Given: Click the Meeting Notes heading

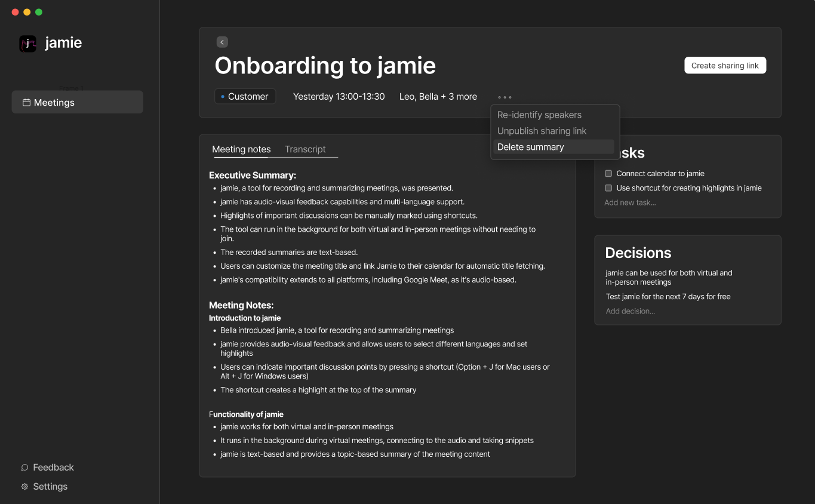Looking at the screenshot, I should click(x=241, y=305).
